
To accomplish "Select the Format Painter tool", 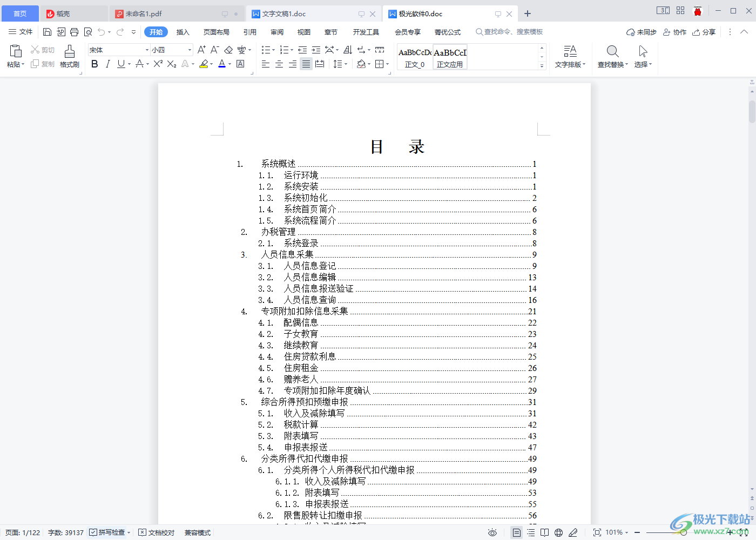I will (x=69, y=56).
